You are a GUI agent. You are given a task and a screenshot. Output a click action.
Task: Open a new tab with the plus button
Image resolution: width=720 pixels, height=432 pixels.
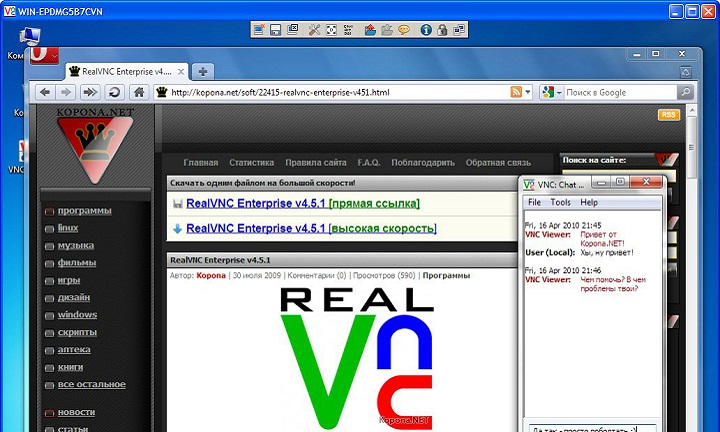pos(203,72)
